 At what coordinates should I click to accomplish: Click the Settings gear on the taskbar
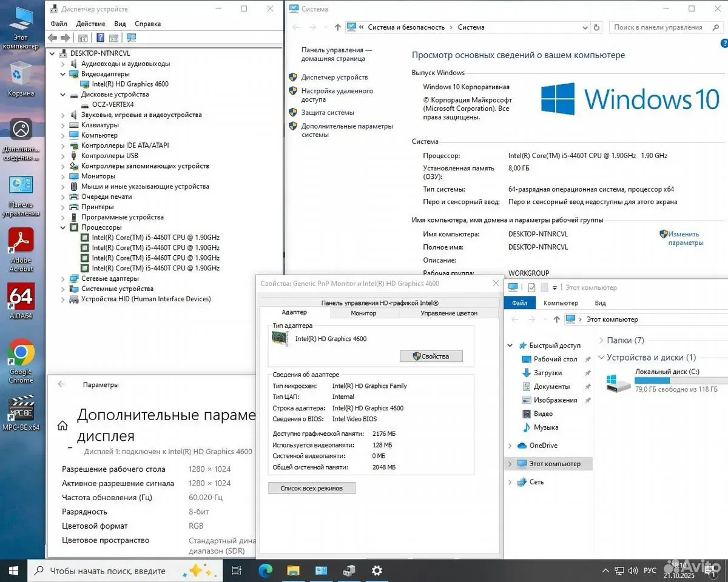pyautogui.click(x=377, y=570)
